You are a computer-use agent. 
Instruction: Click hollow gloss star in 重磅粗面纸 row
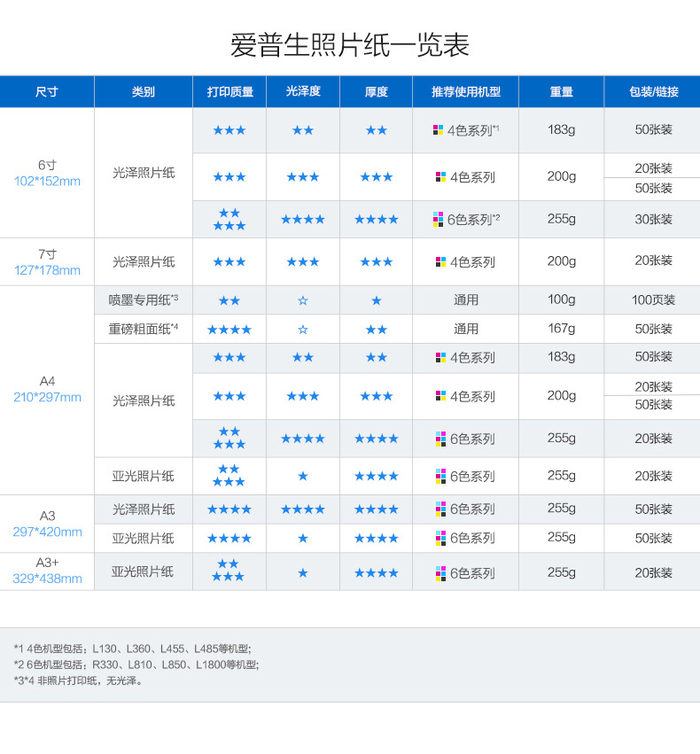tap(303, 330)
